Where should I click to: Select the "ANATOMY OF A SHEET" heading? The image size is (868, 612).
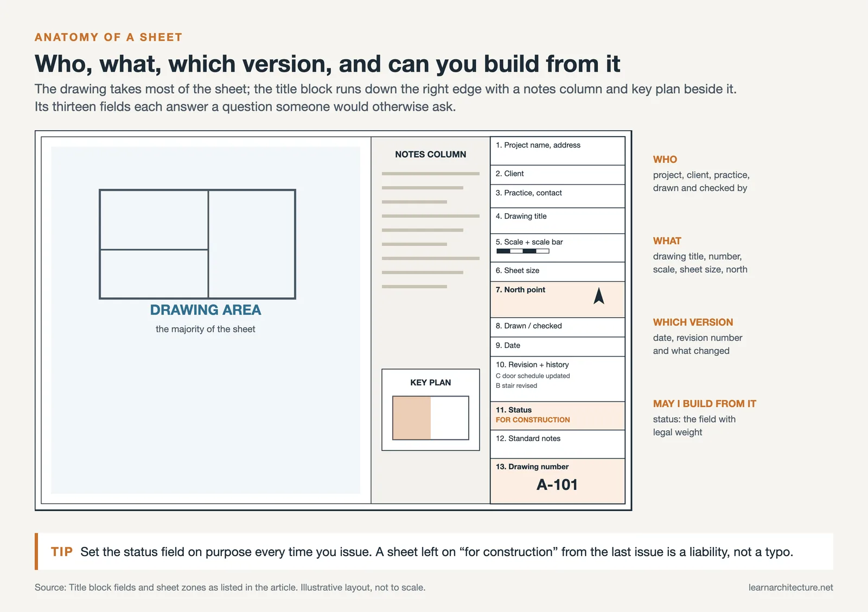coord(108,37)
